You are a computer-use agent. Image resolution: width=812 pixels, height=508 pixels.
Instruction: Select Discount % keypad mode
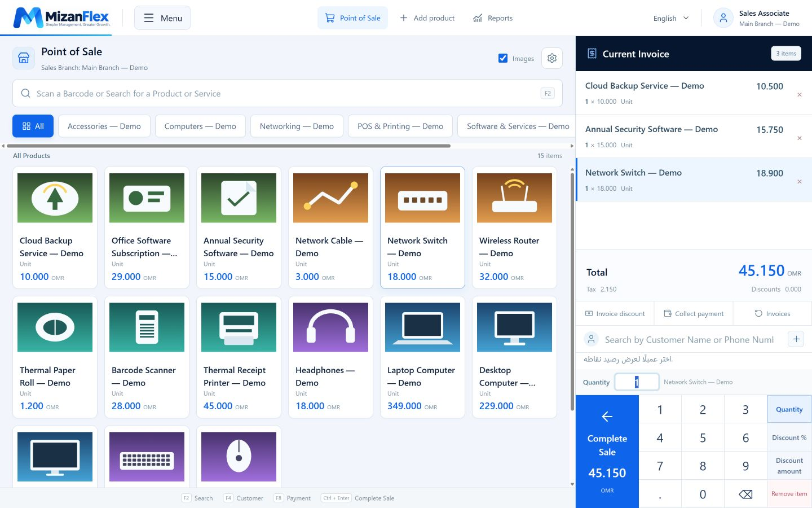point(789,437)
